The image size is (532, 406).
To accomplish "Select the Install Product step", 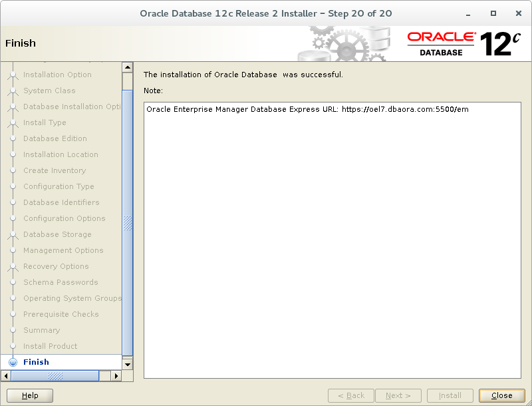I will point(51,346).
